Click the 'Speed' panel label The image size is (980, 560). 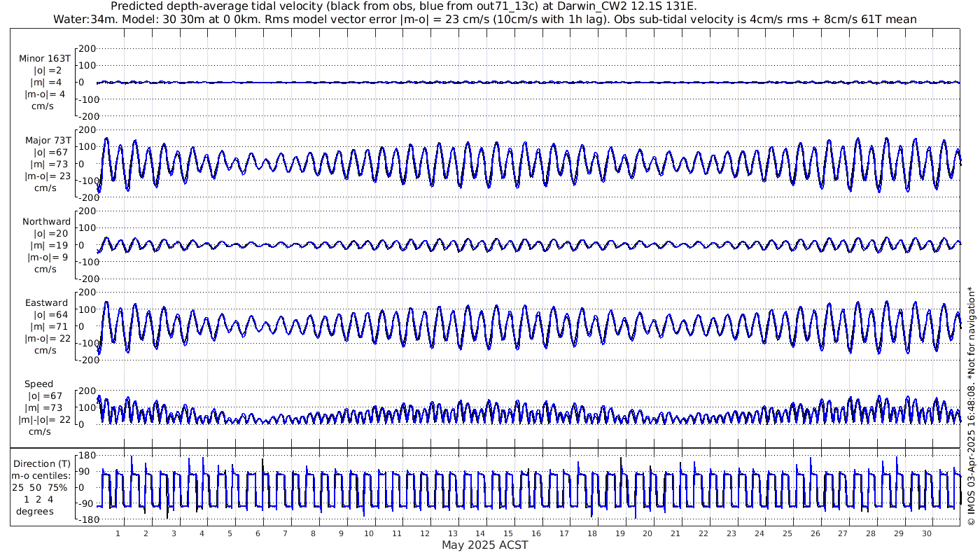tap(38, 384)
